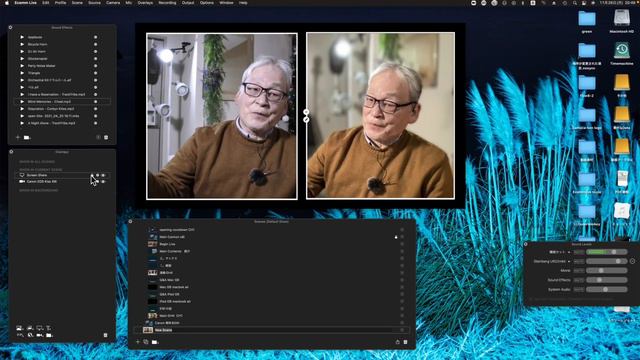Delete selected sound effect with trash icon
Viewport: 640px width, 360px height.
tap(106, 138)
